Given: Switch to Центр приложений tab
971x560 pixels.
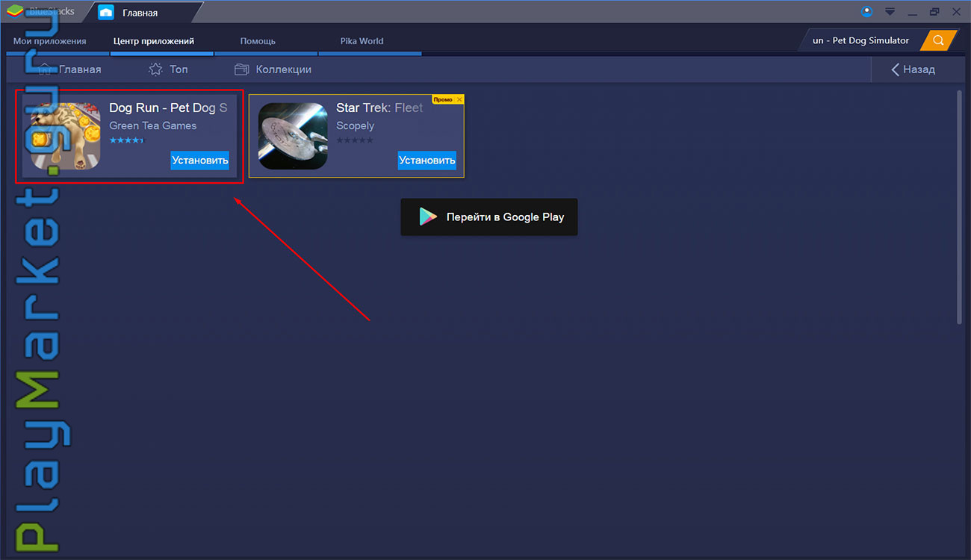Looking at the screenshot, I should coord(154,41).
